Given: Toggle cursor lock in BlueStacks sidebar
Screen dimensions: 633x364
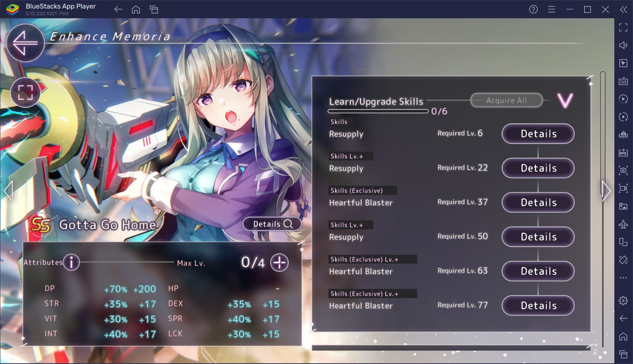Looking at the screenshot, I should point(623,63).
